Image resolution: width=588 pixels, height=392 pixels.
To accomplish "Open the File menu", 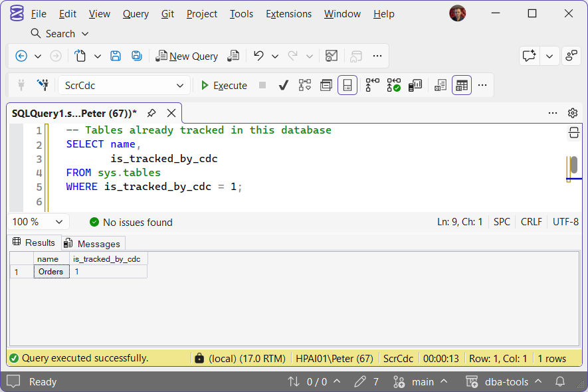I will tap(39, 14).
